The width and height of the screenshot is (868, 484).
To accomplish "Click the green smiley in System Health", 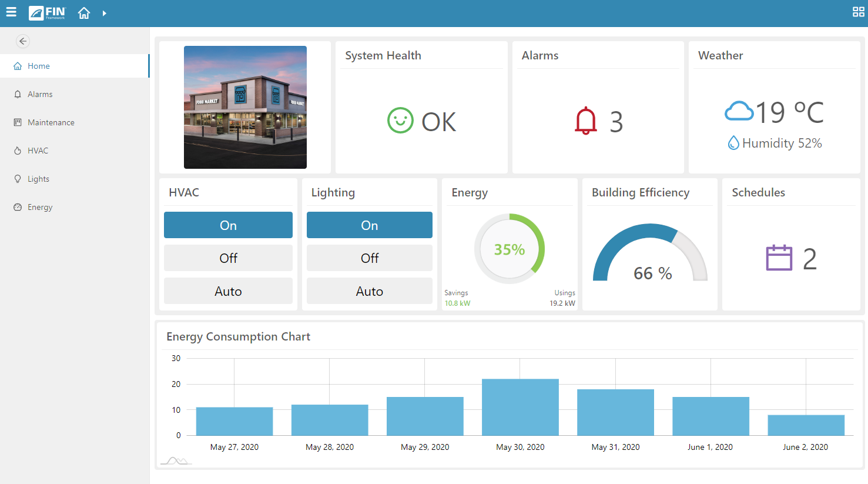I will click(x=400, y=121).
